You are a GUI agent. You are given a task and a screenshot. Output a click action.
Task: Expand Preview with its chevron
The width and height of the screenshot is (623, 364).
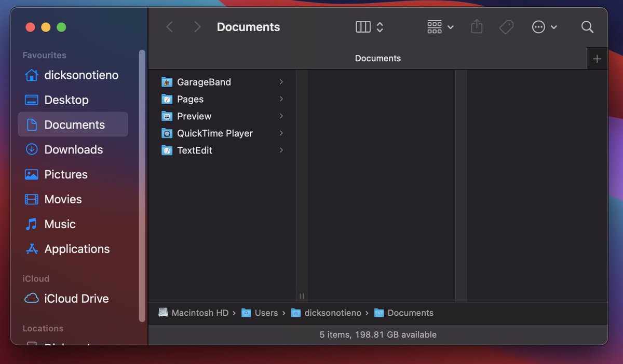click(x=281, y=116)
